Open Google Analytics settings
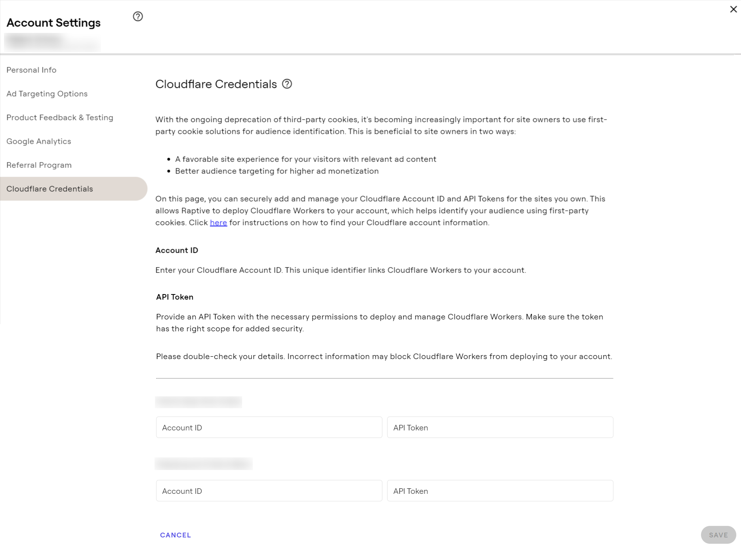741x560 pixels. click(38, 141)
